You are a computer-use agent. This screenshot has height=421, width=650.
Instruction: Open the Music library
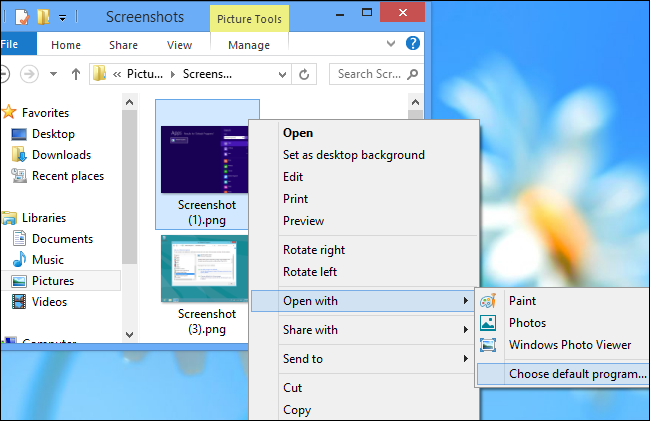coord(48,260)
